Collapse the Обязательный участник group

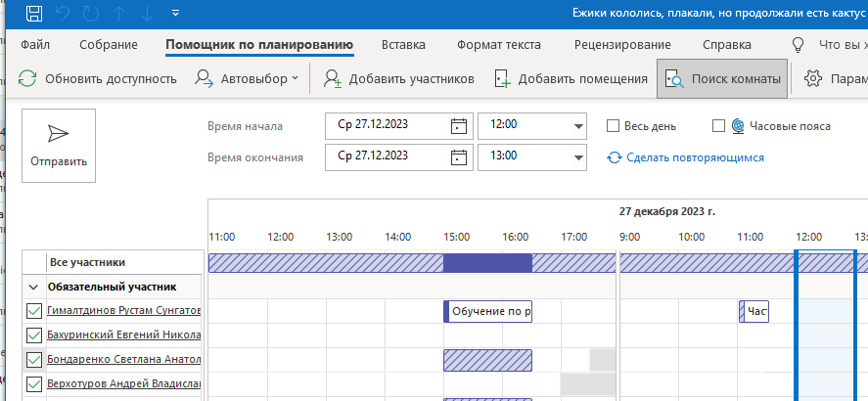coord(33,288)
